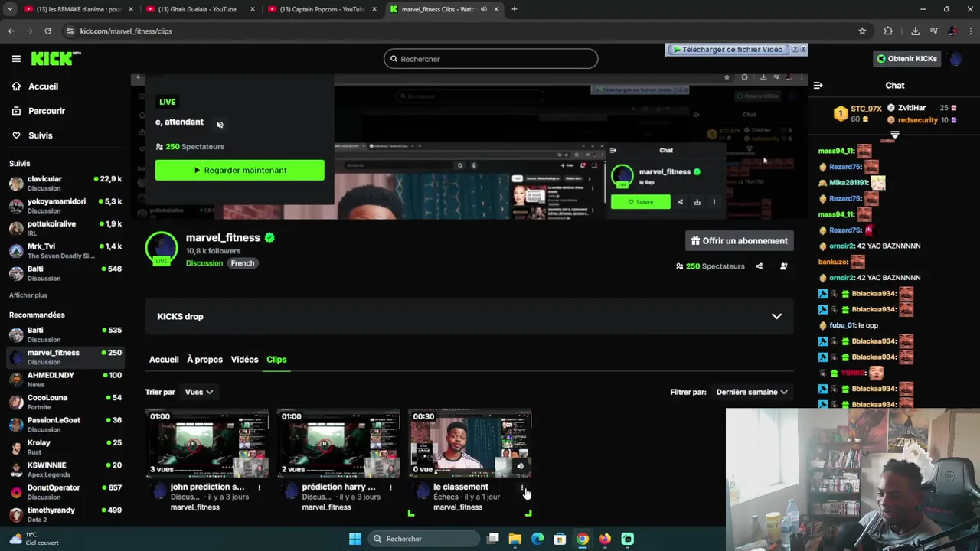Open Chrome downloads icon
This screenshot has height=551, width=980.
[915, 31]
